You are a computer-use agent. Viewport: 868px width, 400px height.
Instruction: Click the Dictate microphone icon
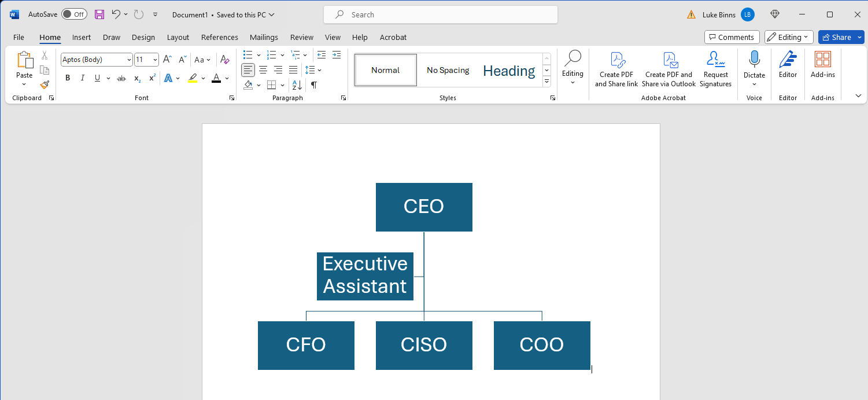pyautogui.click(x=754, y=60)
